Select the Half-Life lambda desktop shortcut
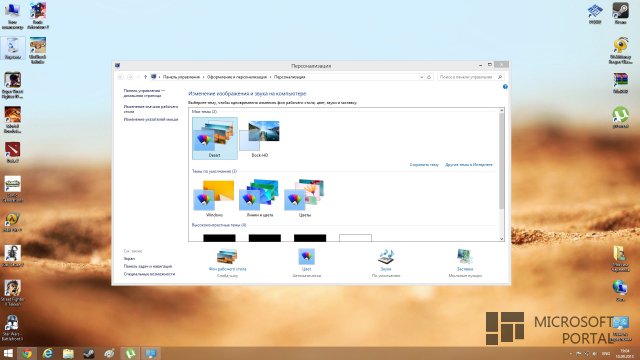 (13, 222)
